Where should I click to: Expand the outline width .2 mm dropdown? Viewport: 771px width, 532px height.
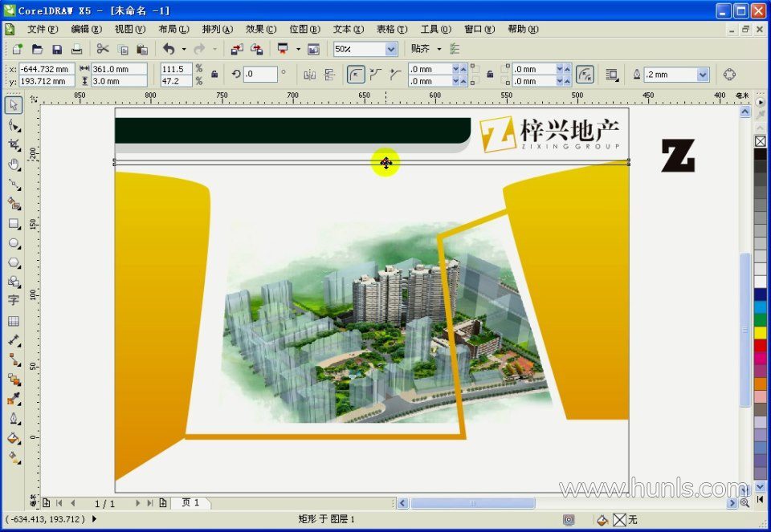coord(703,75)
